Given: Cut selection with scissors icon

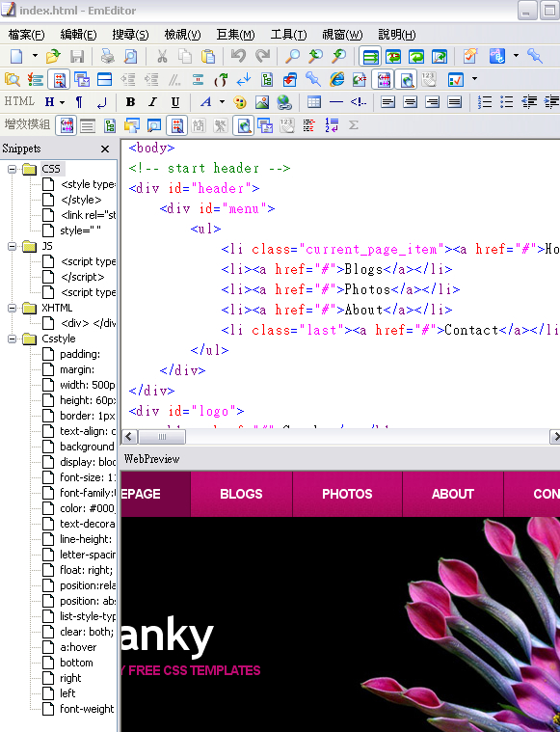Looking at the screenshot, I should click(162, 57).
